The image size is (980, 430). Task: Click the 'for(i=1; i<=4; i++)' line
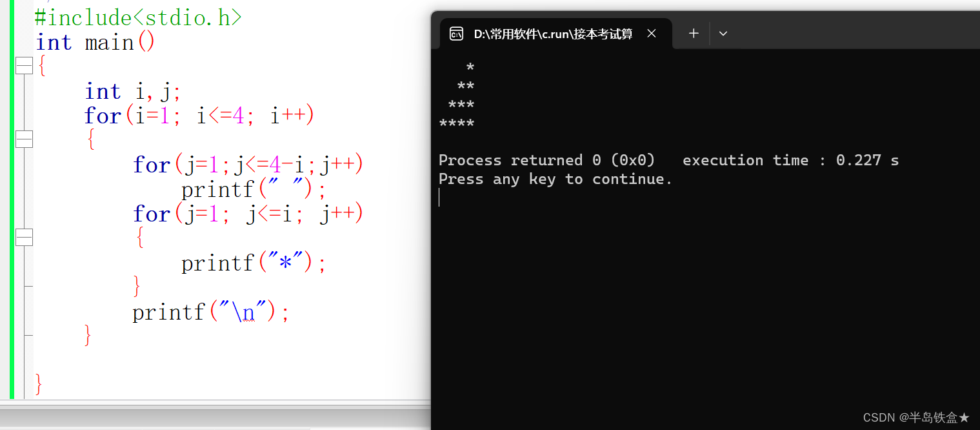coord(199,116)
